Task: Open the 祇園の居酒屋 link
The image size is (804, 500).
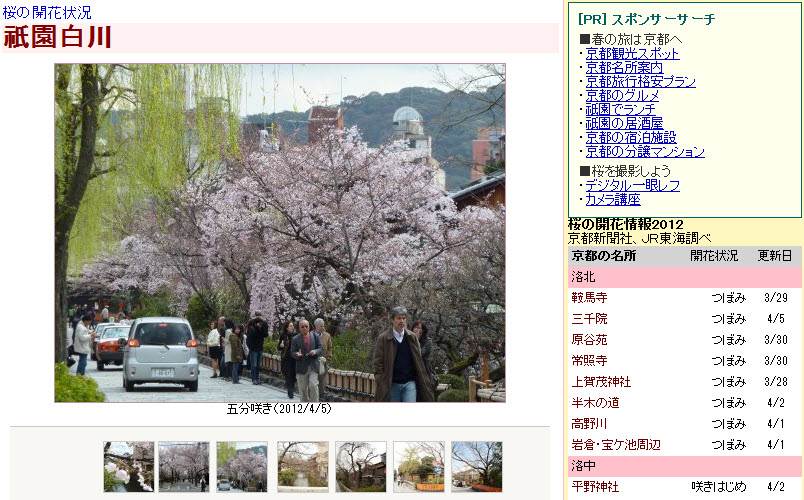Action: [624, 123]
